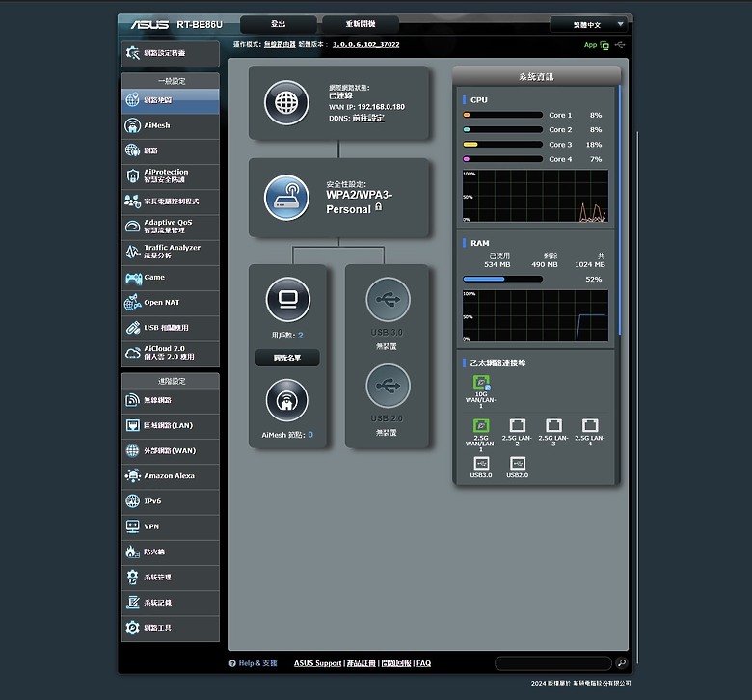Viewport: 752px width, 700px height.
Task: Open AiProtection menu item
Action: pos(171,176)
